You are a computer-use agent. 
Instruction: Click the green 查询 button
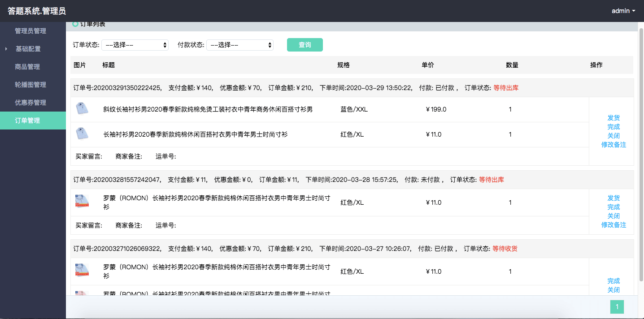click(305, 45)
